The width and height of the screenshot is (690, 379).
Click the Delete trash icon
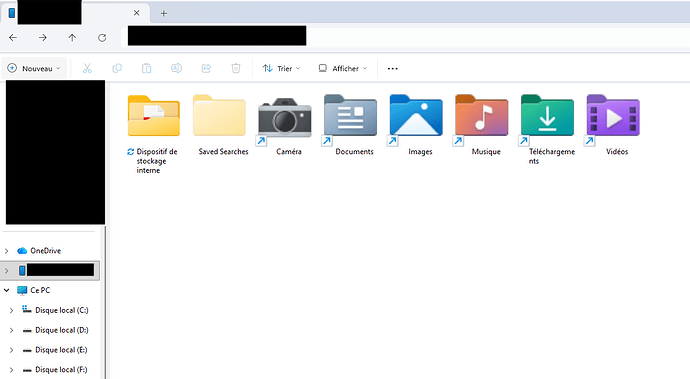[x=236, y=68]
